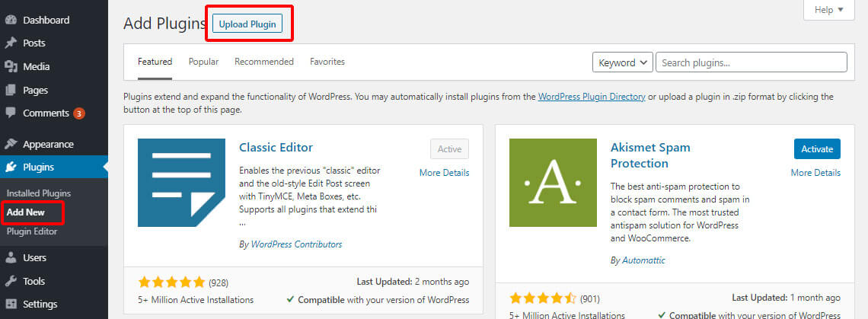The width and height of the screenshot is (868, 319).
Task: Click the Tools wrench icon
Action: [11, 281]
